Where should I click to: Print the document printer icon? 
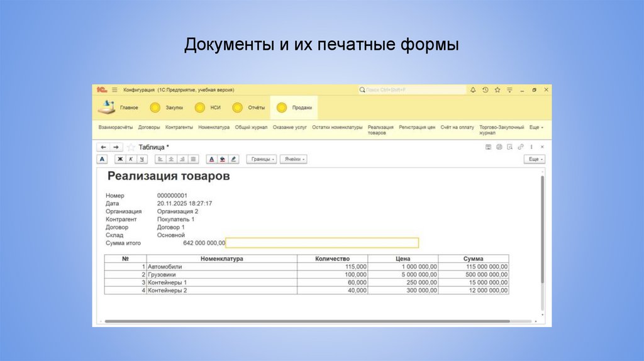tap(499, 147)
